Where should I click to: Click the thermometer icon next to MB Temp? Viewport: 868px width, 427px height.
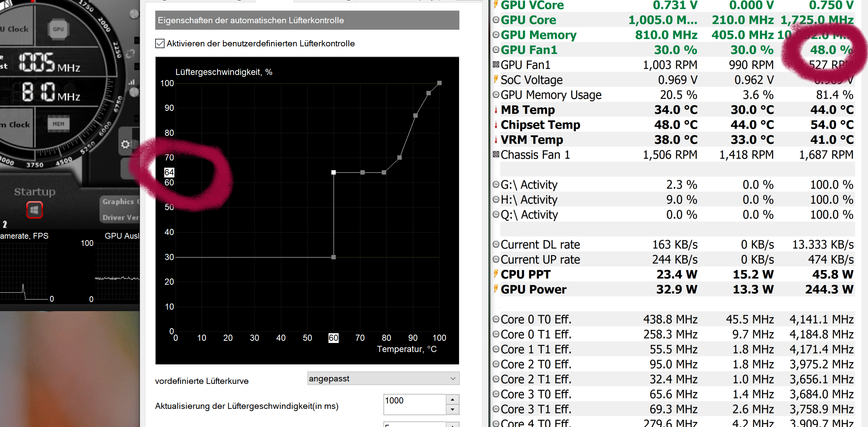click(x=496, y=110)
